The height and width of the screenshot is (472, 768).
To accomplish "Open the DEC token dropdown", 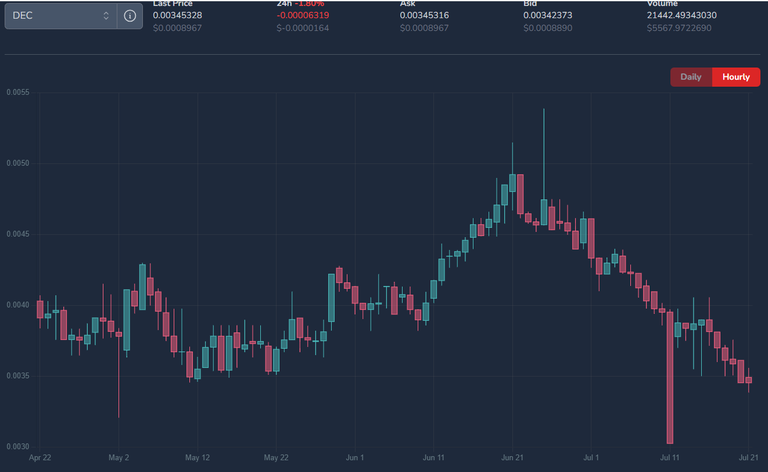I will tap(61, 16).
